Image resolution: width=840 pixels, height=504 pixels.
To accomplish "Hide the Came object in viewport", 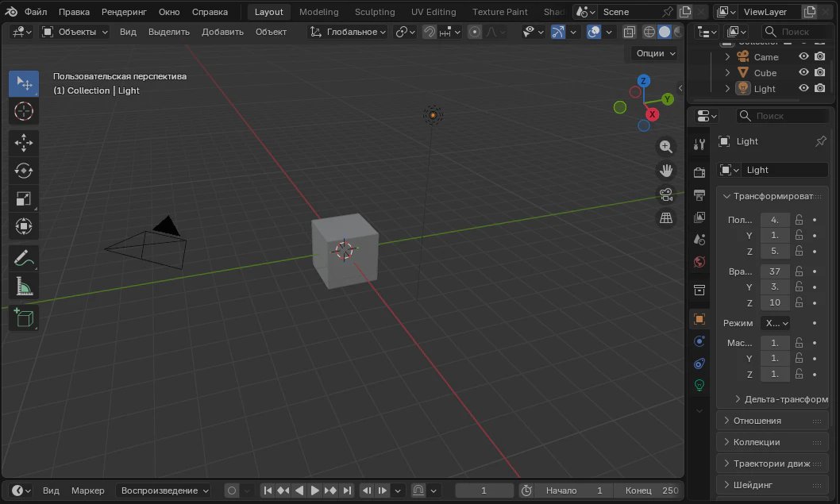I will pyautogui.click(x=803, y=56).
